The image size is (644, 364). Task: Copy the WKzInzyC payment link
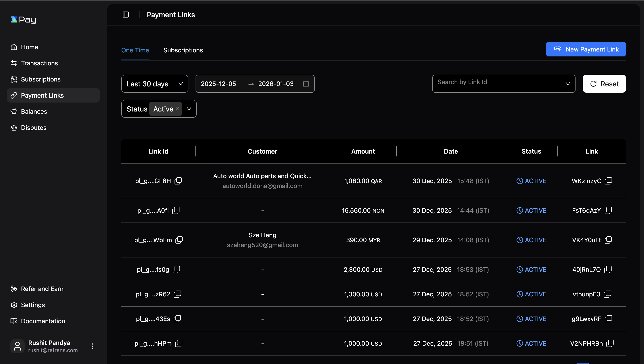click(x=608, y=181)
